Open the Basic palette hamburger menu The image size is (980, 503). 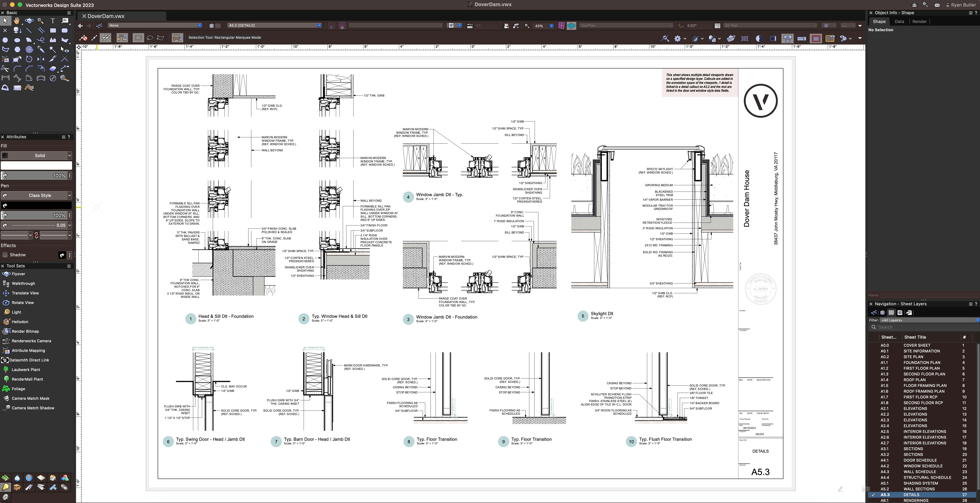[x=69, y=13]
